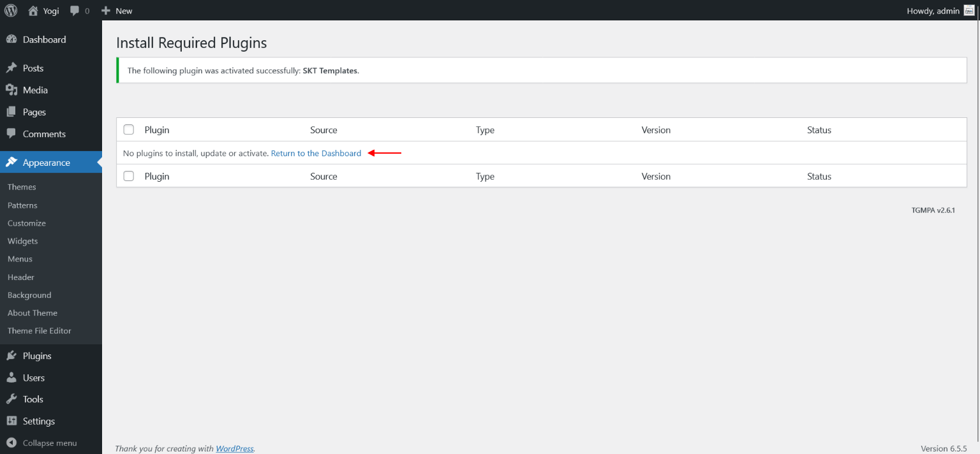Image resolution: width=980 pixels, height=454 pixels.
Task: Click the bottom Plugin column label
Action: [157, 176]
